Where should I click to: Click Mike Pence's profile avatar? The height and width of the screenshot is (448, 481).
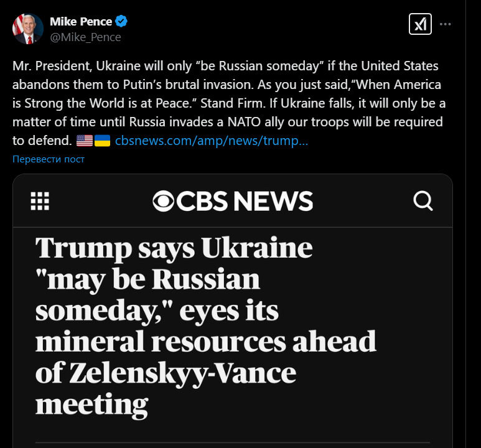click(28, 29)
